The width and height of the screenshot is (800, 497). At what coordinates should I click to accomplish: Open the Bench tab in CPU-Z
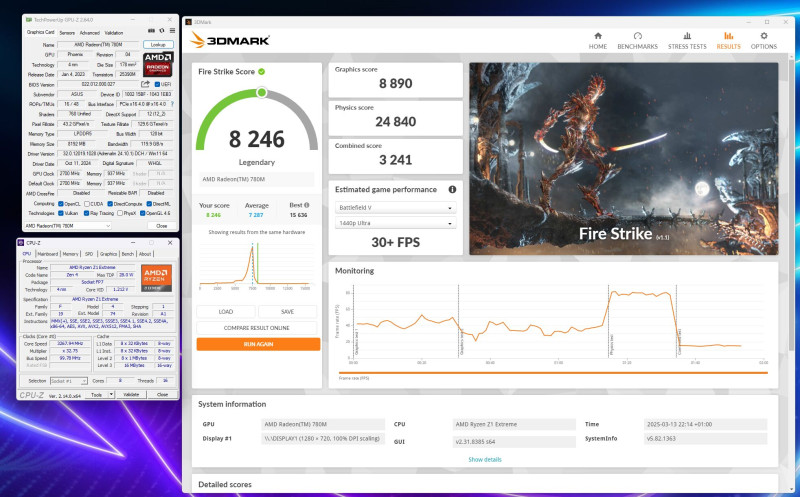click(x=128, y=254)
